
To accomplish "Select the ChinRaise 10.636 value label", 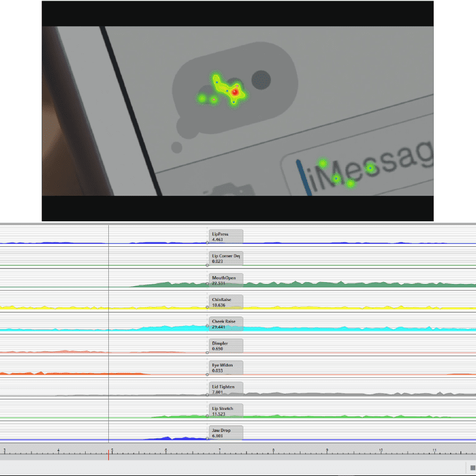I will click(x=226, y=302).
